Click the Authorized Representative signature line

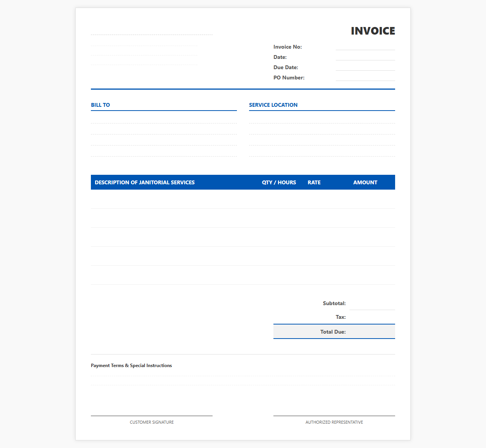[334, 416]
